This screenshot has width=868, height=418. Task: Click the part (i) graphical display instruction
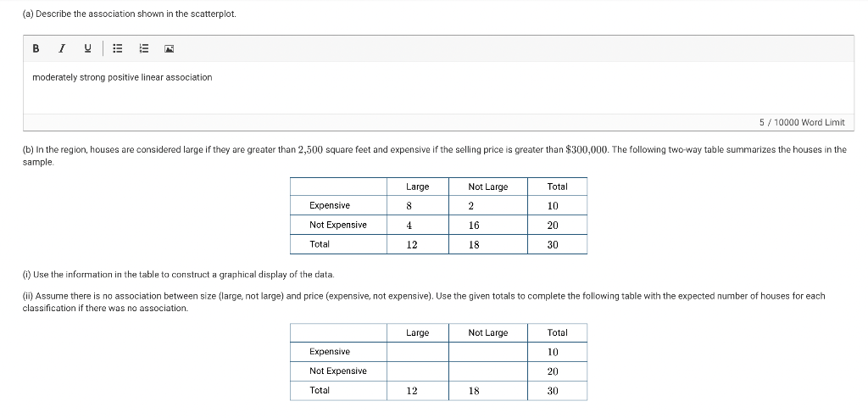pyautogui.click(x=178, y=275)
